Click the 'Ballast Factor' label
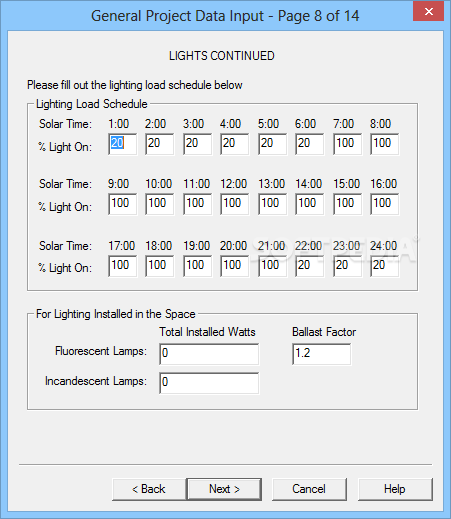Image resolution: width=451 pixels, height=519 pixels. 324,332
